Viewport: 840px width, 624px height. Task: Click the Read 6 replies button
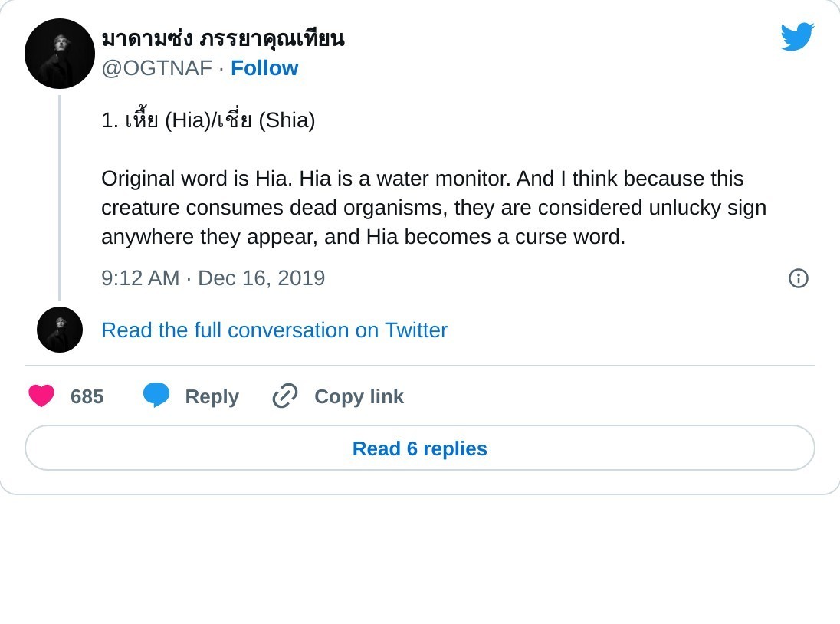[419, 448]
